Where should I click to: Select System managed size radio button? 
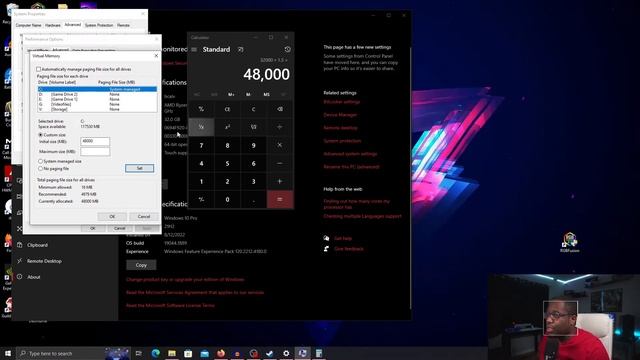click(x=40, y=161)
